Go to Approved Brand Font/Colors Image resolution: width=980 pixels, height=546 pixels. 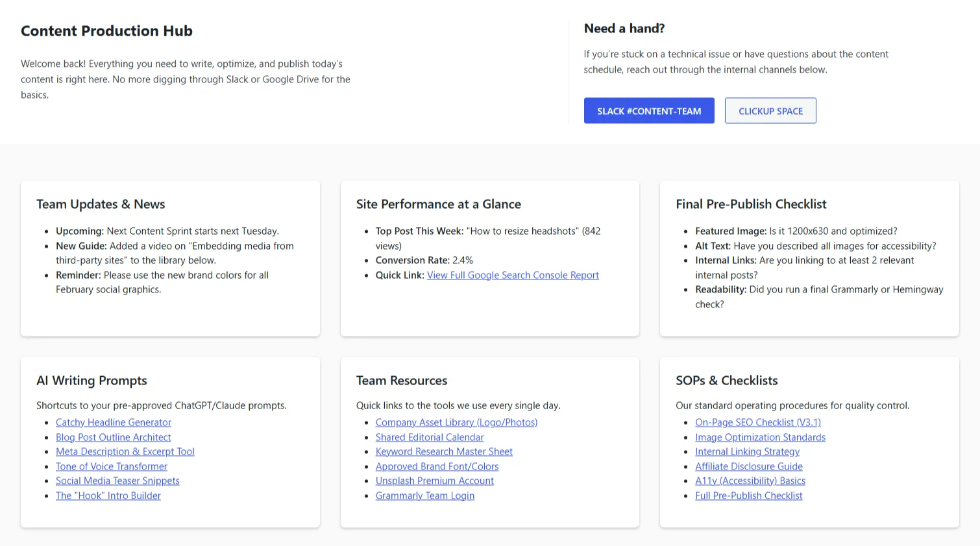point(437,466)
